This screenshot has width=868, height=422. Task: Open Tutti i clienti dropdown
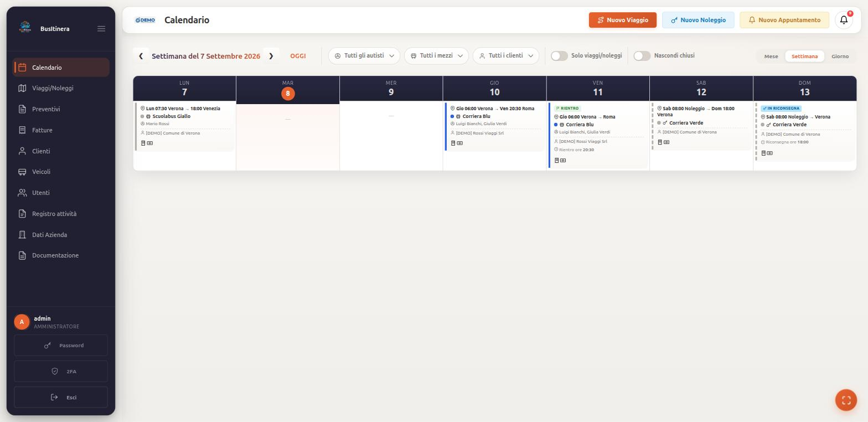[506, 56]
